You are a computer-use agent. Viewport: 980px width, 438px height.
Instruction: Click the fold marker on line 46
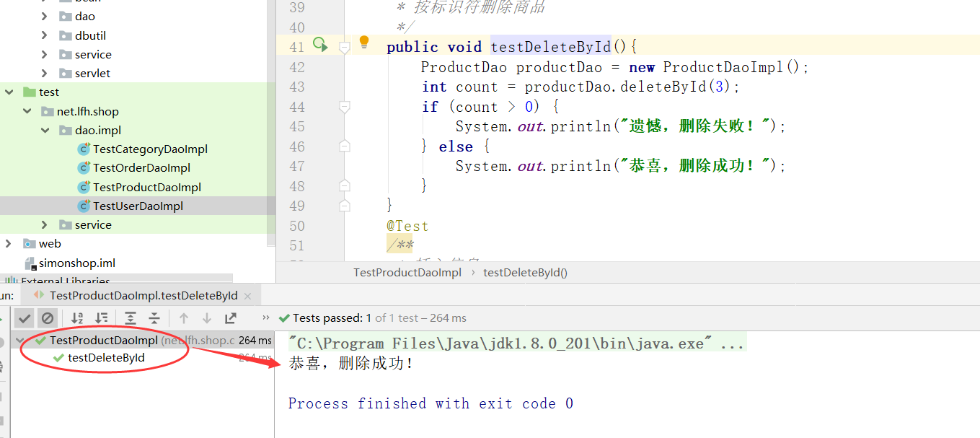click(x=345, y=146)
